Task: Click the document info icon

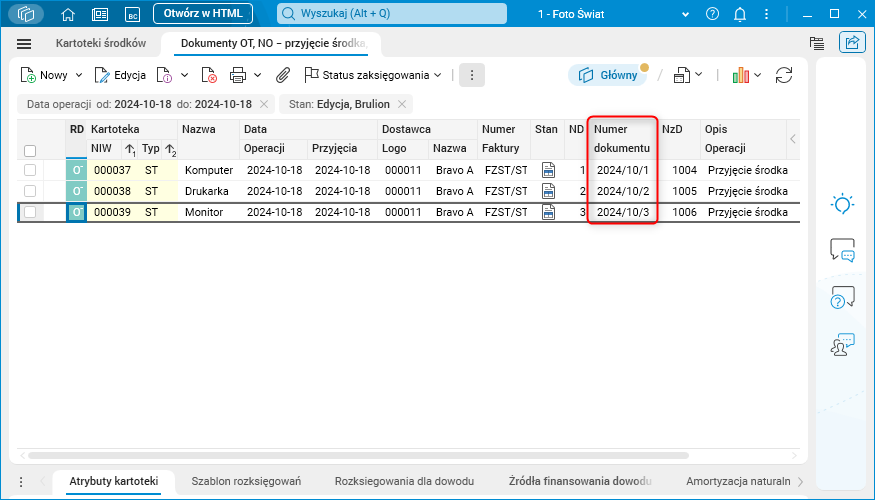Action: (164, 75)
